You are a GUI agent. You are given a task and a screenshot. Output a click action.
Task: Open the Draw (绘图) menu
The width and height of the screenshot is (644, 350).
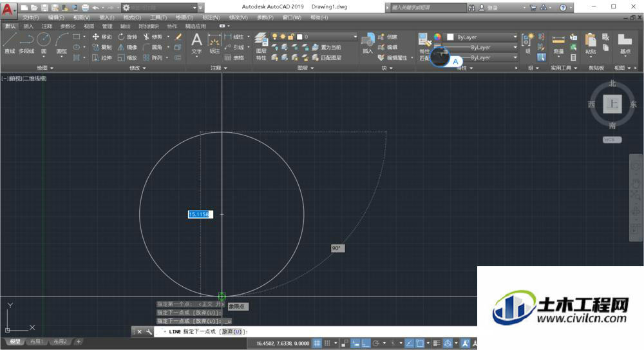coord(184,17)
